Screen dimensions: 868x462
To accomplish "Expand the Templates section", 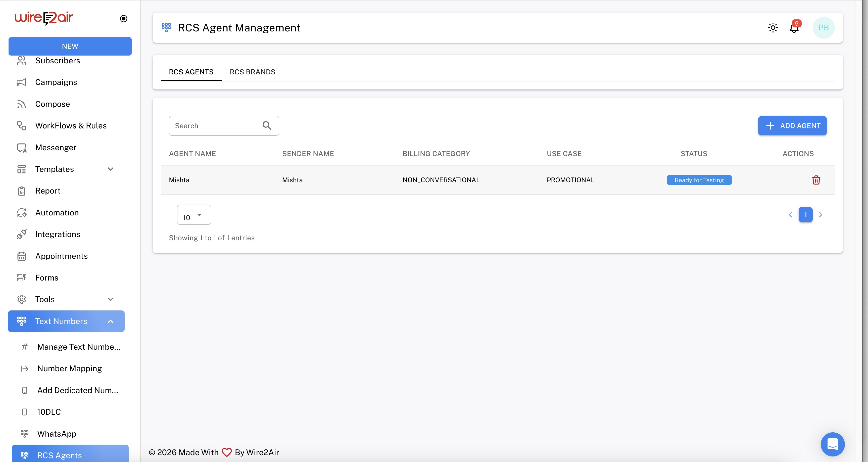I will [x=111, y=169].
